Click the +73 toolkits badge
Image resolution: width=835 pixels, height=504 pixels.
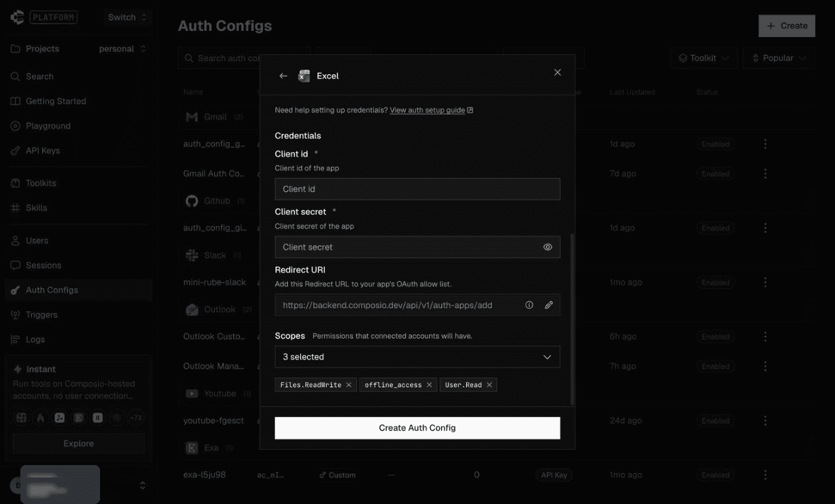(135, 418)
